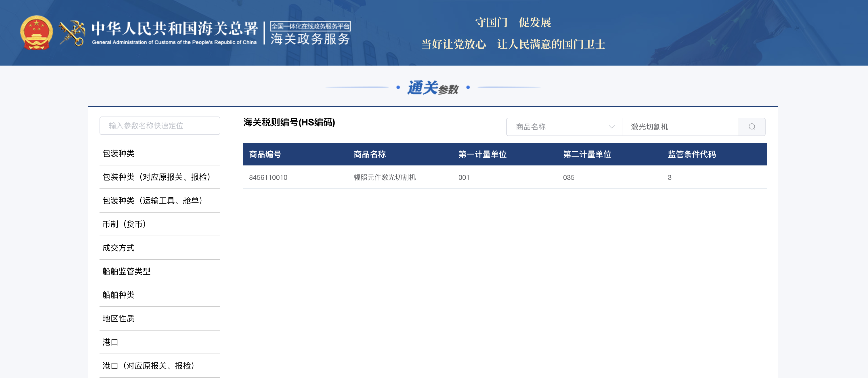This screenshot has height=378, width=868.
Task: Choose 包装种类（运输工具、舱单） entry
Action: pos(153,201)
